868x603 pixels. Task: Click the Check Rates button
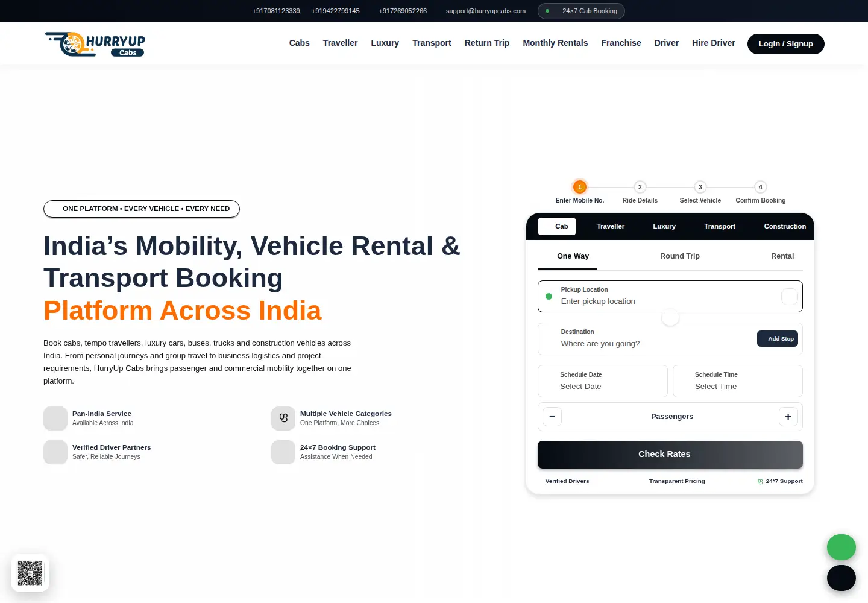tap(670, 455)
